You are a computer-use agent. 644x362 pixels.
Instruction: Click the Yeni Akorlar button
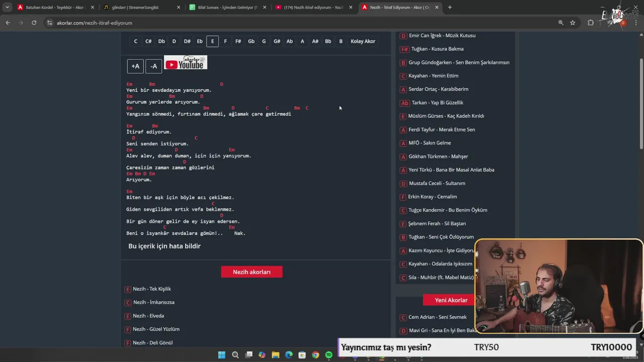tap(451, 300)
